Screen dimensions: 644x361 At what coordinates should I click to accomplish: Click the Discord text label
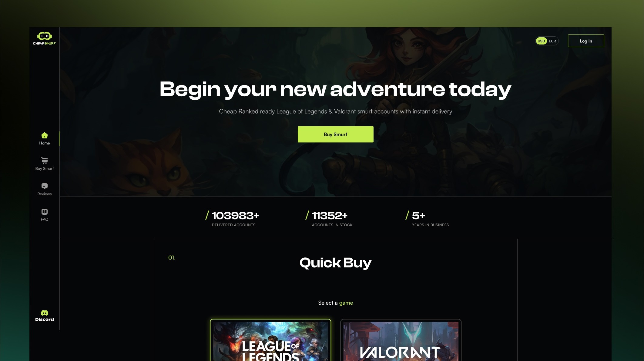pyautogui.click(x=45, y=320)
